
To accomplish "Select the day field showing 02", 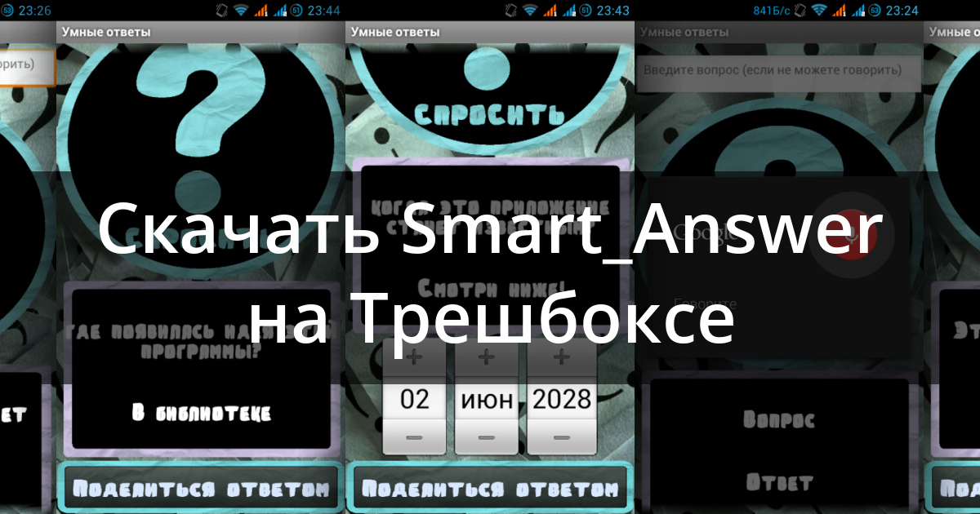I will click(x=414, y=398).
